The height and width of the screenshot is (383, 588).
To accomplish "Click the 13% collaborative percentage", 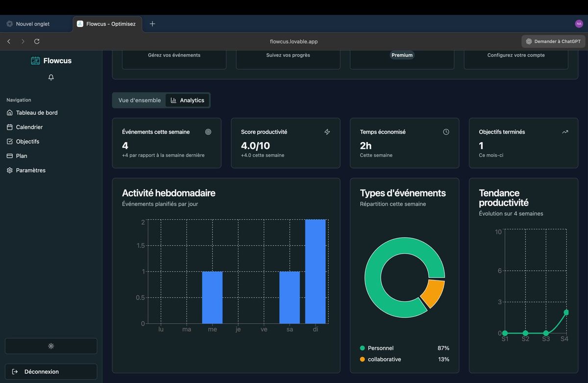I will (443, 359).
